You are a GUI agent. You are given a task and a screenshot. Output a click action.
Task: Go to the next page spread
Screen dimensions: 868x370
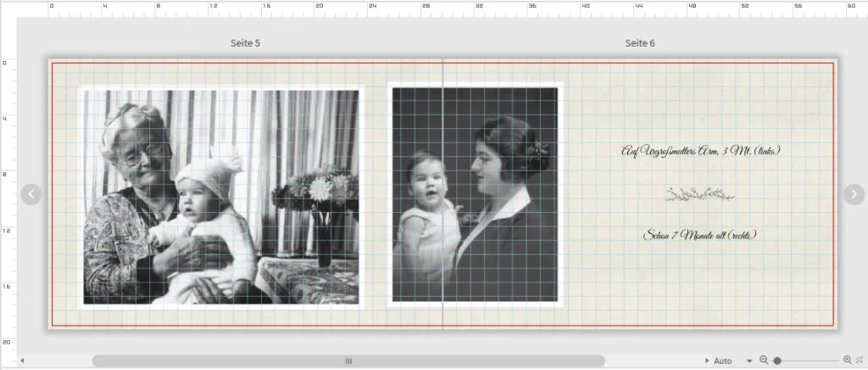pos(853,194)
